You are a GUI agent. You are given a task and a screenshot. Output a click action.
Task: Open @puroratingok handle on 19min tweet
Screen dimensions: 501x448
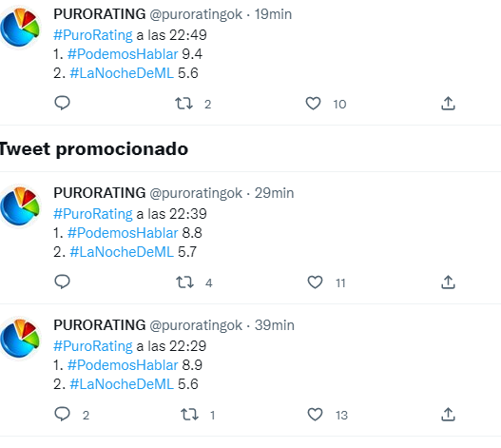[x=196, y=14]
